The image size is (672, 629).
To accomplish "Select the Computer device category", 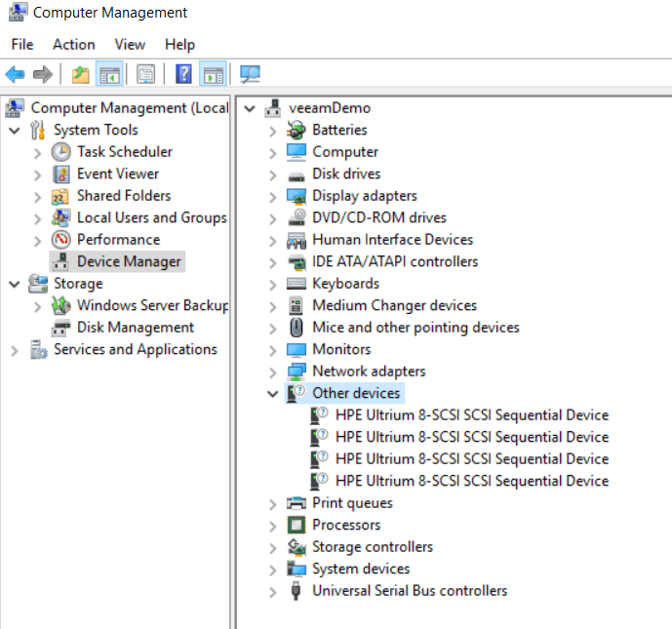I will 345,152.
